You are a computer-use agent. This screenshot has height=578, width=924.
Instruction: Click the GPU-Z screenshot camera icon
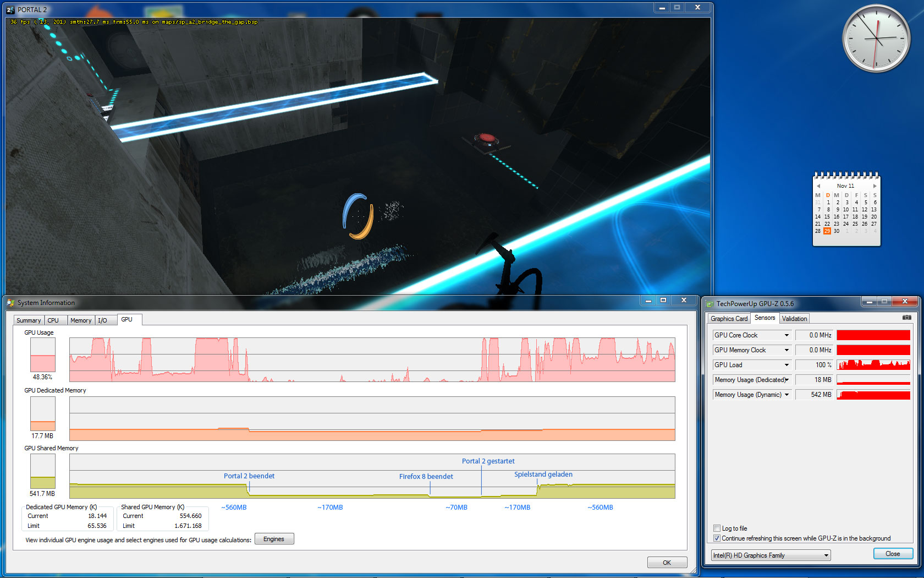(906, 318)
